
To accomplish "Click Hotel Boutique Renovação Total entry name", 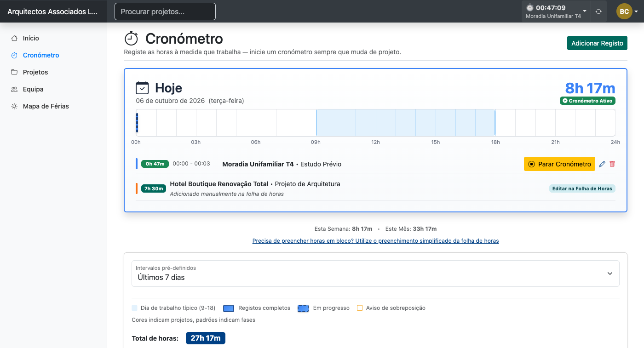I will pyautogui.click(x=219, y=184).
